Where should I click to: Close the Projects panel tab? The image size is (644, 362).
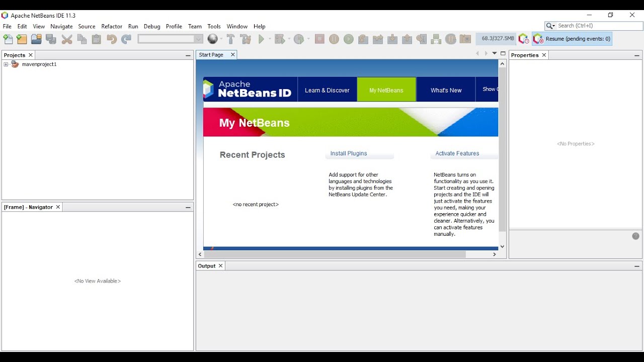tap(31, 55)
